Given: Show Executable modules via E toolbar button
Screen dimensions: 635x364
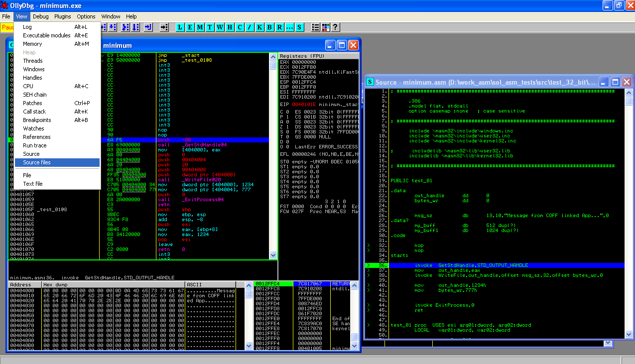Looking at the screenshot, I should [190, 27].
